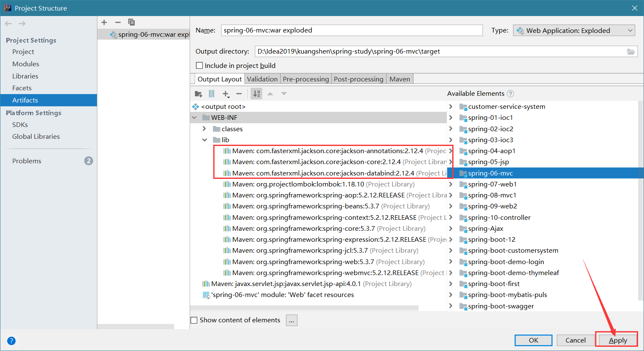
Task: Switch to the Pre-processing tab
Action: point(306,78)
